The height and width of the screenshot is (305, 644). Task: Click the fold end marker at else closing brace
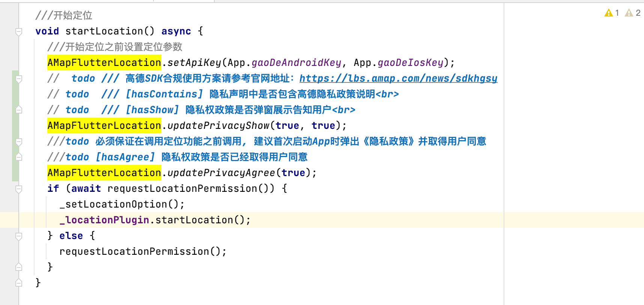pyautogui.click(x=19, y=267)
